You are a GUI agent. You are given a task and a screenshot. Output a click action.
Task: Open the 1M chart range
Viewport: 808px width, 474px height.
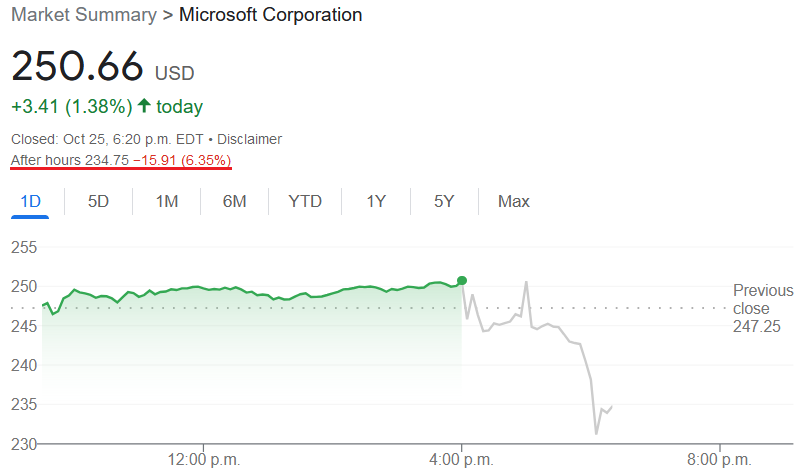167,201
